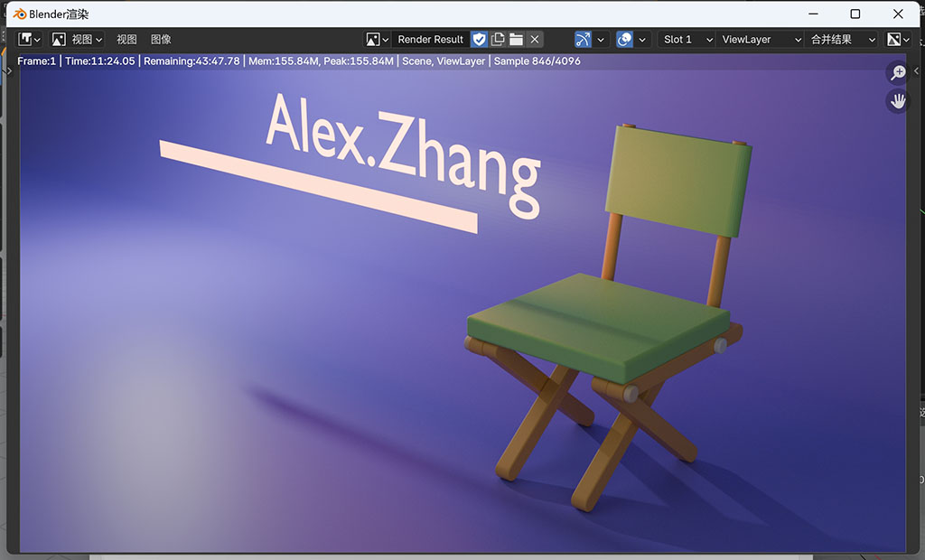Viewport: 925px width, 560px height.
Task: Expand the overlays options dropdown arrow
Action: point(642,40)
